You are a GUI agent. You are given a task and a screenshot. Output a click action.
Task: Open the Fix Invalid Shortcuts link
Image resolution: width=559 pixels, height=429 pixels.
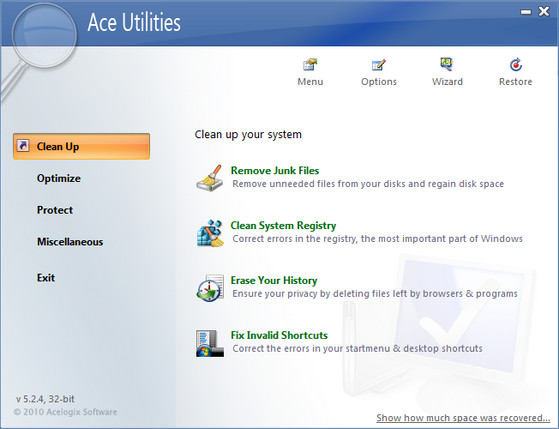(x=279, y=335)
